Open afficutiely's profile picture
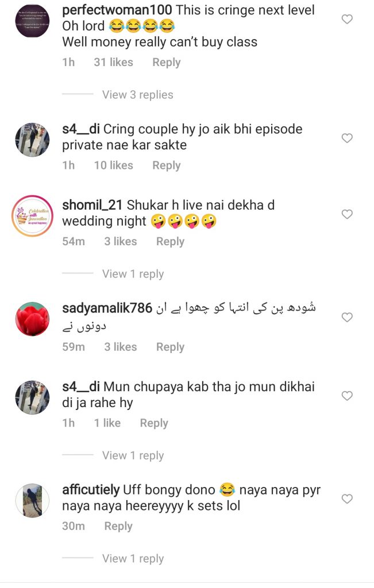Viewport: 374px width, 588px height. click(32, 501)
